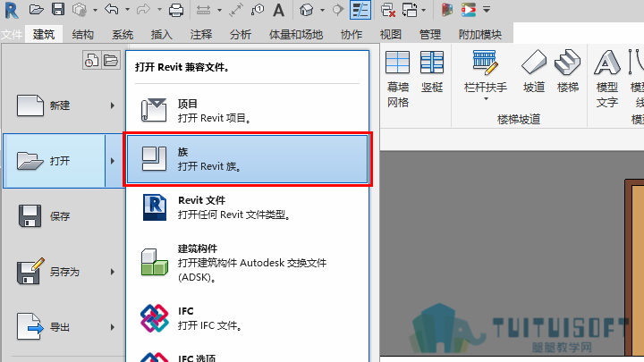Viewport: 644px width, 362px height.
Task: Expand the Measure tool dropdown arrow
Action: tap(219, 10)
